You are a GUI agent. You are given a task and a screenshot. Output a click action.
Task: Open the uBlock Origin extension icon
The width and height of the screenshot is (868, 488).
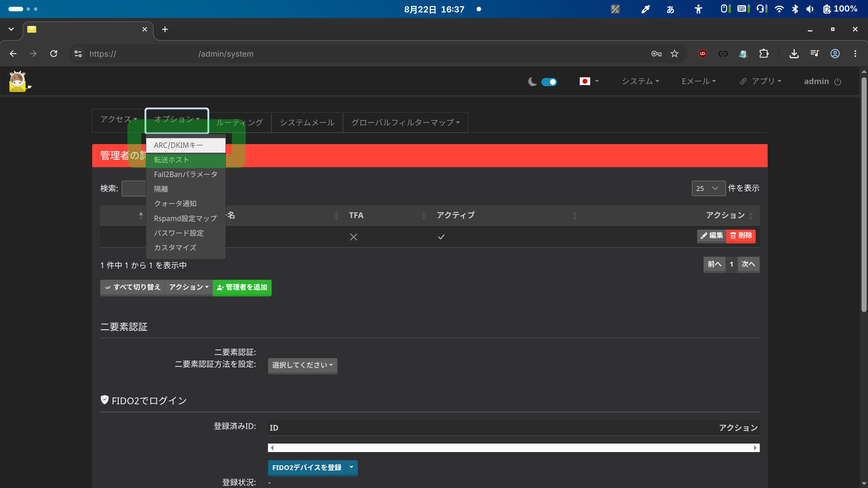(702, 54)
